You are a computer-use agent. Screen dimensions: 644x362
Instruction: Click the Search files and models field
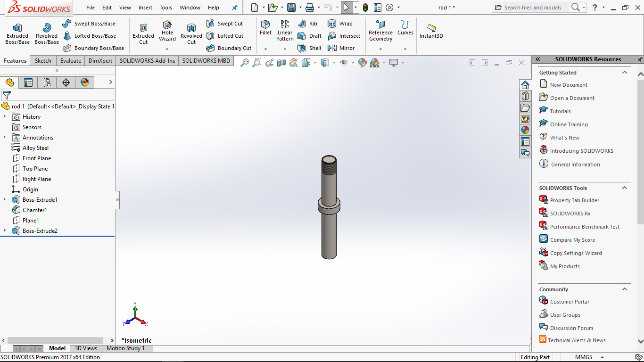(x=532, y=8)
